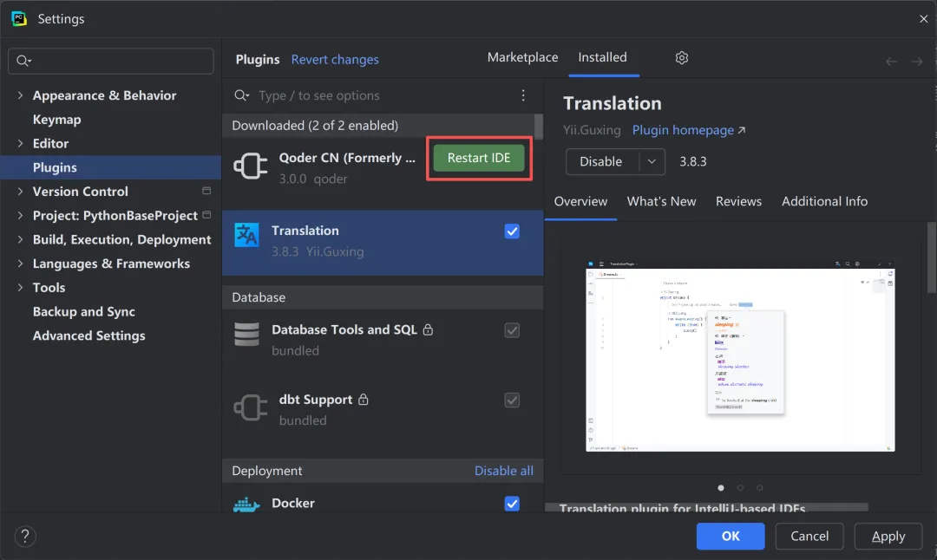Open the Plugin homepage link
The width and height of the screenshot is (937, 560).
pyautogui.click(x=688, y=130)
